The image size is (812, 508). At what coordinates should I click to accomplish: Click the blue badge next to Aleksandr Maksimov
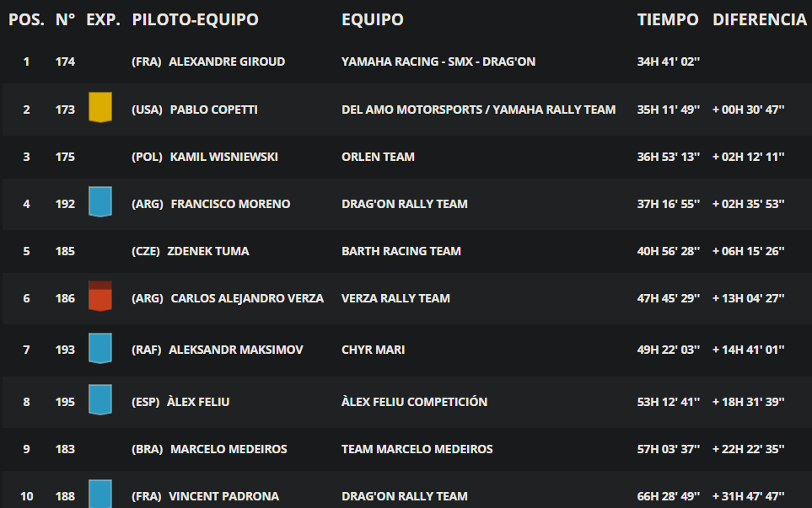point(100,348)
